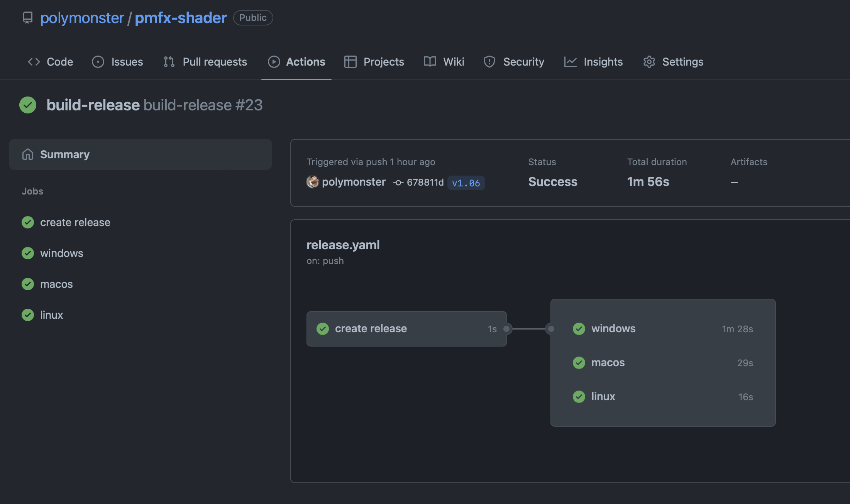This screenshot has width=850, height=504.
Task: Click the Success status text
Action: (x=553, y=182)
